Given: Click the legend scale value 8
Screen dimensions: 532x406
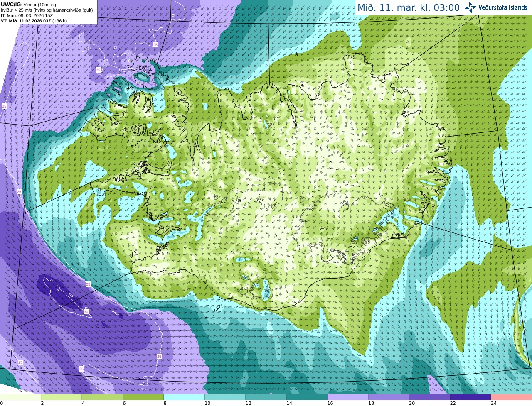Looking at the screenshot, I should pos(165,403).
